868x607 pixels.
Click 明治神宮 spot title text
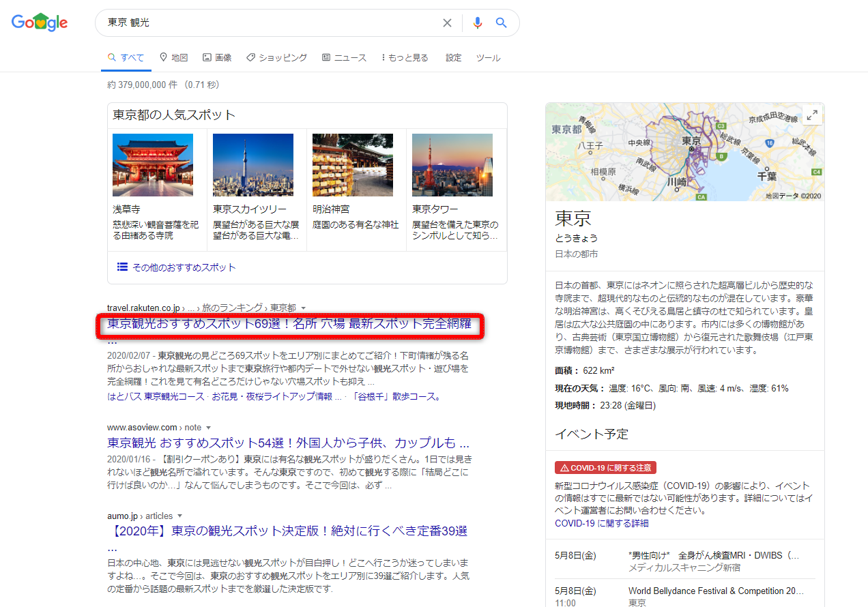[x=331, y=209]
